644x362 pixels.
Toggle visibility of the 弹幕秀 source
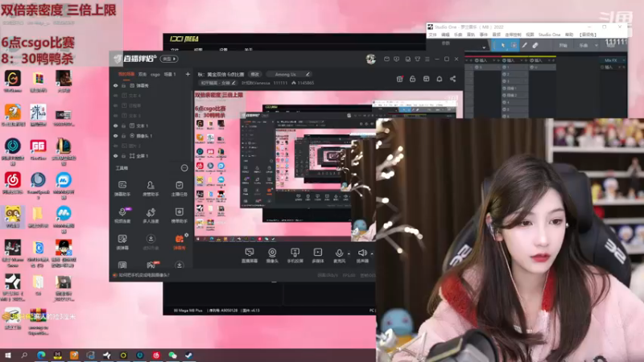(115, 86)
